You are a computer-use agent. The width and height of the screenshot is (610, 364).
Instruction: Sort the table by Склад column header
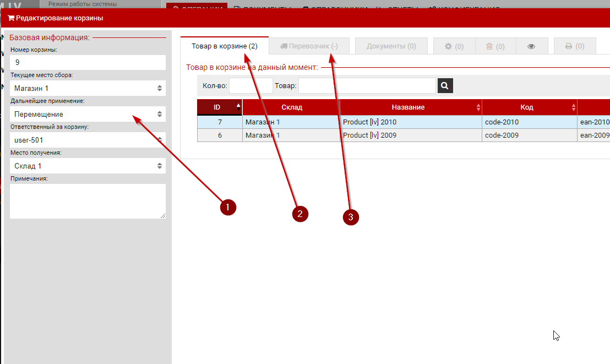[x=291, y=107]
